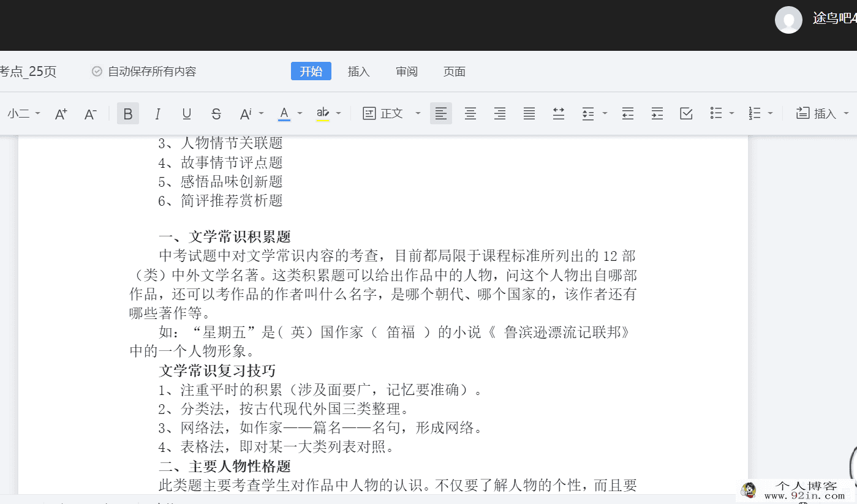
Task: Open the font color dropdown arrow
Action: 300,113
